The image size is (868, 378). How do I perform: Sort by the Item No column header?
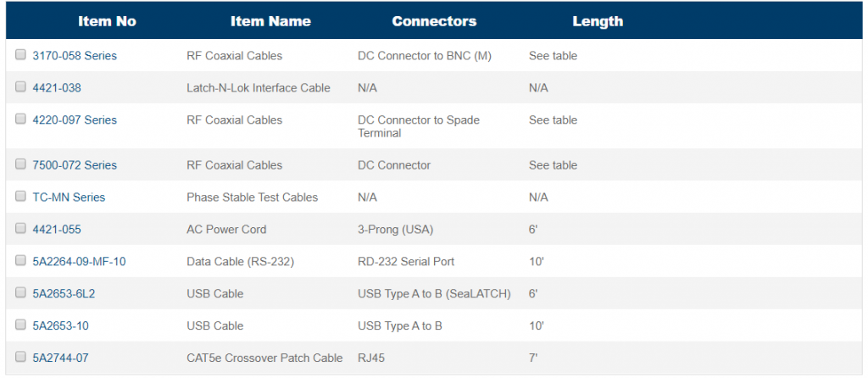coord(107,21)
